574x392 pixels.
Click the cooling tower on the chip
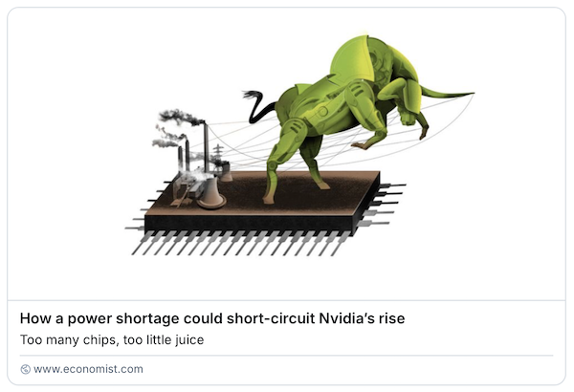[x=211, y=193]
